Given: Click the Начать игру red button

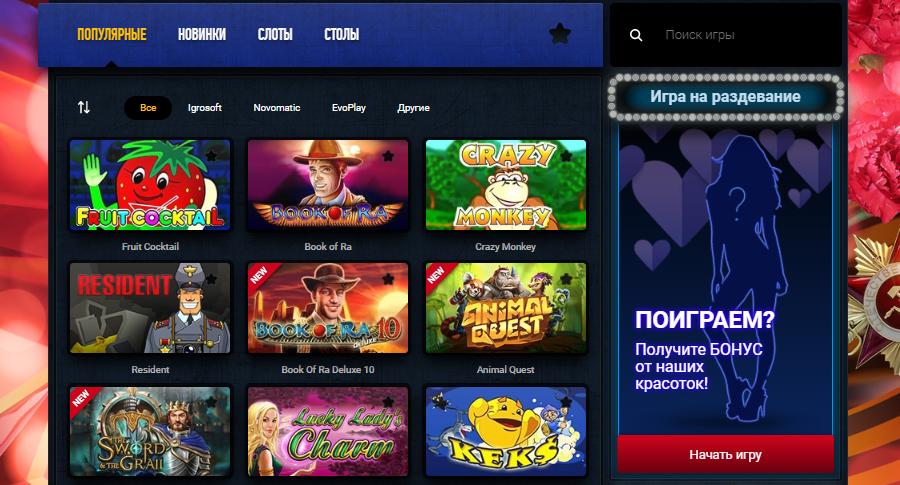Looking at the screenshot, I should click(726, 455).
